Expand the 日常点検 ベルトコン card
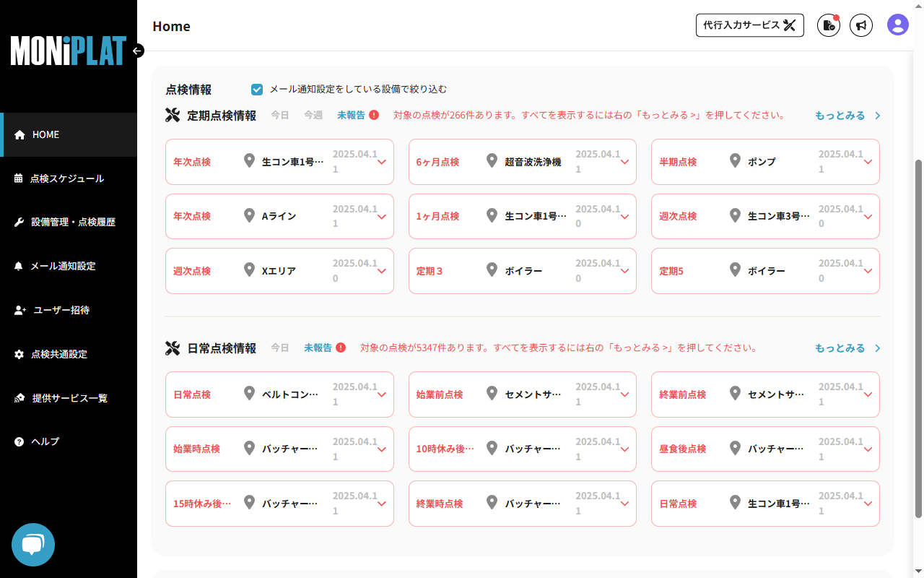Image resolution: width=924 pixels, height=578 pixels. tap(382, 394)
